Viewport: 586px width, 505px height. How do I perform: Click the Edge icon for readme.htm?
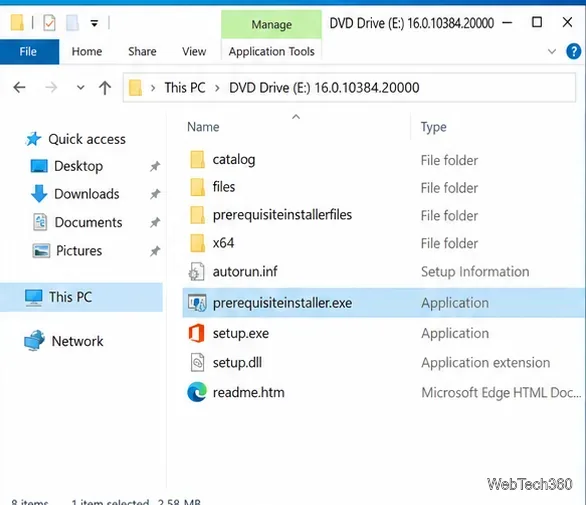pos(197,392)
